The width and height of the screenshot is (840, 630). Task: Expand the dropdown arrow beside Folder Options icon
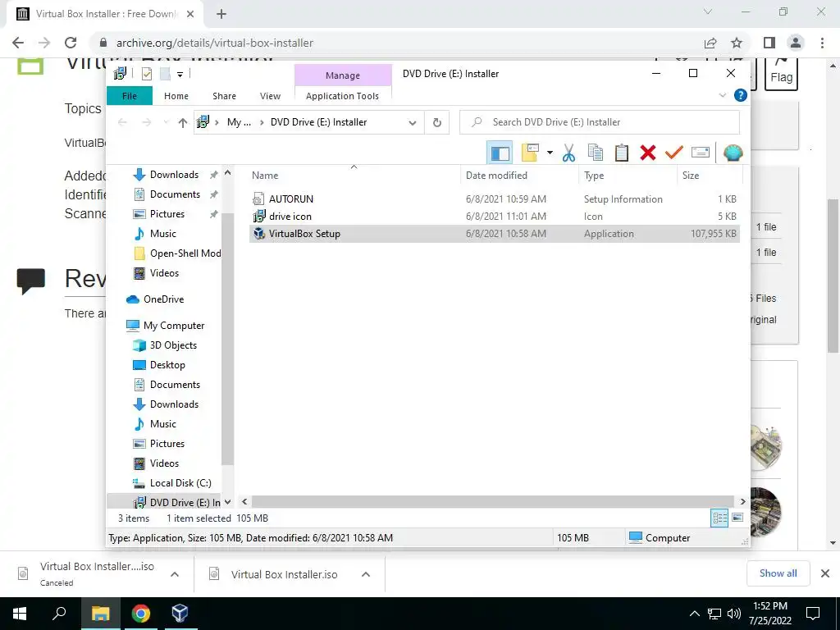(550, 153)
